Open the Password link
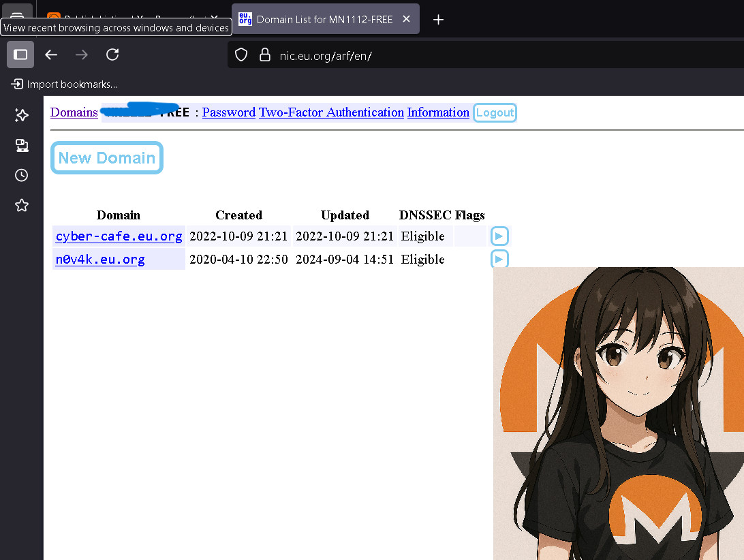 point(229,112)
